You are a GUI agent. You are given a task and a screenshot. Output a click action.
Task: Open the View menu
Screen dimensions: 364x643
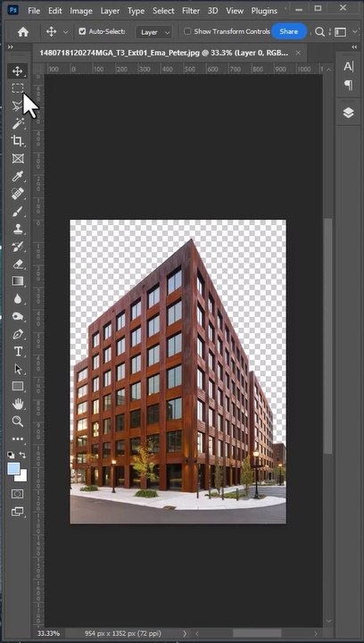pyautogui.click(x=235, y=11)
